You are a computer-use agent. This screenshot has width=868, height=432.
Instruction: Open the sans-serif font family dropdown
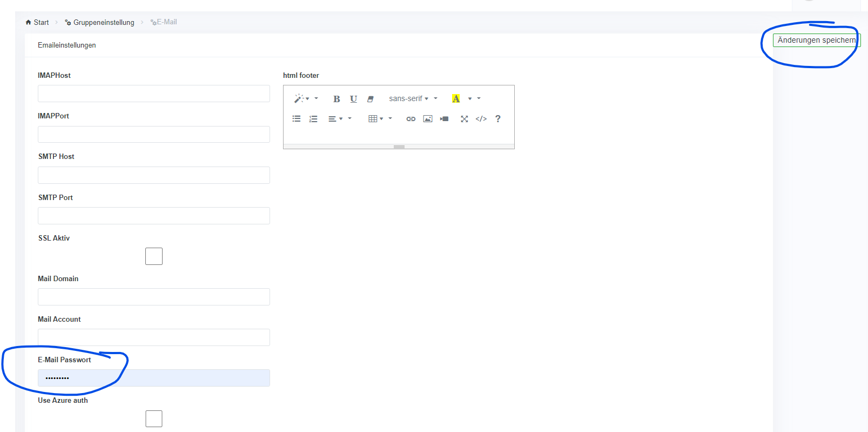pyautogui.click(x=409, y=99)
